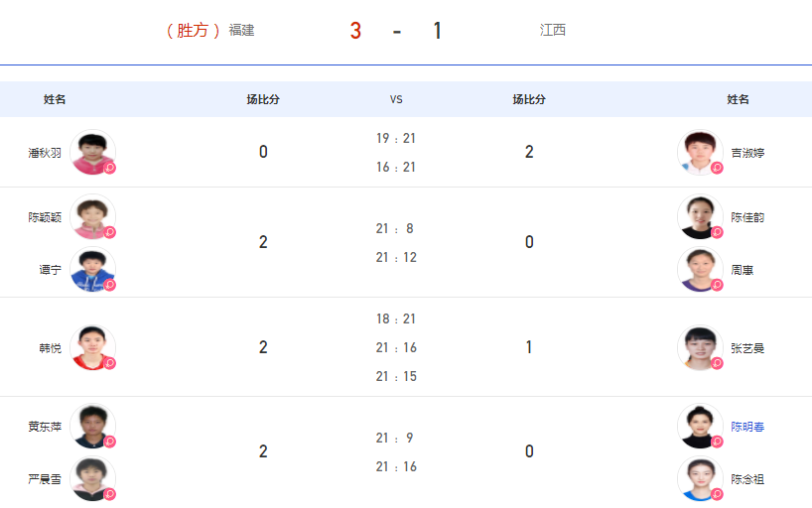Click the badge icon on 陈颖颖's avatar
The width and height of the screenshot is (812, 508).
(110, 232)
